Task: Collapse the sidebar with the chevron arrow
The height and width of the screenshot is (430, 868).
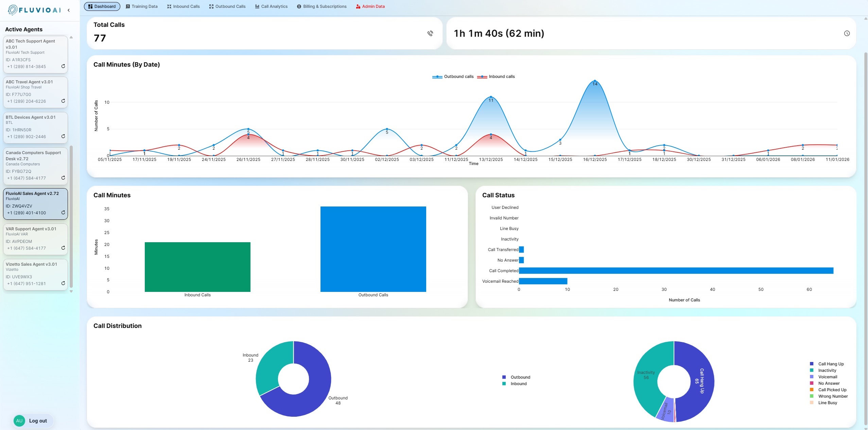Action: click(69, 10)
